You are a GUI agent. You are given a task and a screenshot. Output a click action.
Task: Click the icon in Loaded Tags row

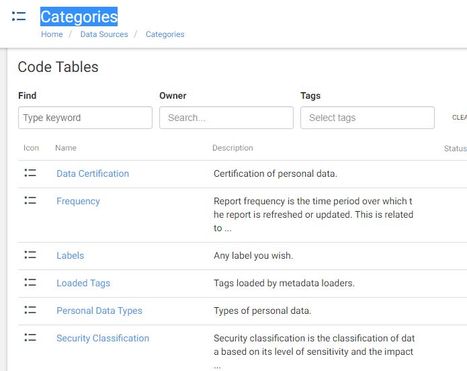tap(30, 283)
